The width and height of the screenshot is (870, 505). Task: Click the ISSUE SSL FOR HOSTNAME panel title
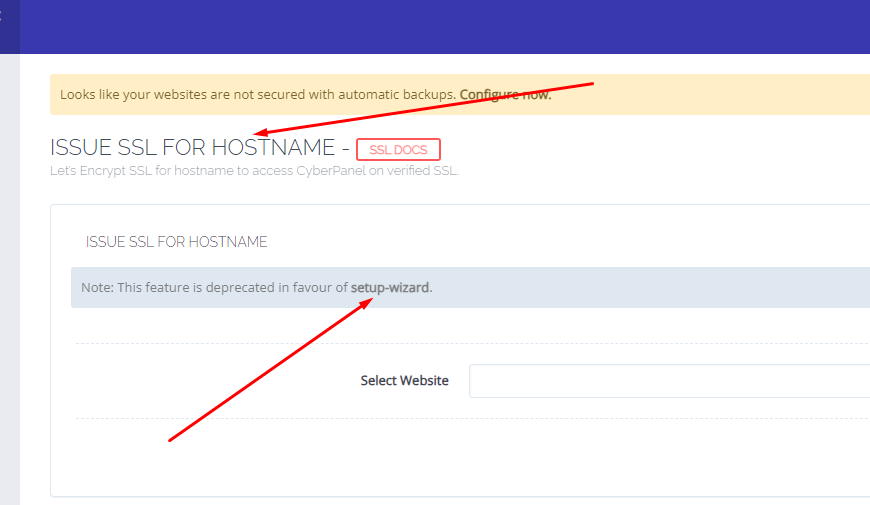click(x=176, y=242)
